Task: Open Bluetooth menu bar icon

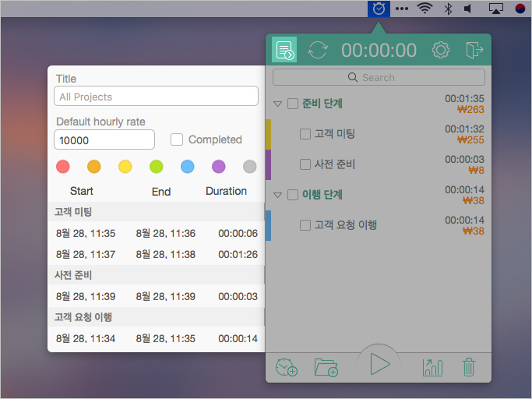Action: click(x=448, y=9)
